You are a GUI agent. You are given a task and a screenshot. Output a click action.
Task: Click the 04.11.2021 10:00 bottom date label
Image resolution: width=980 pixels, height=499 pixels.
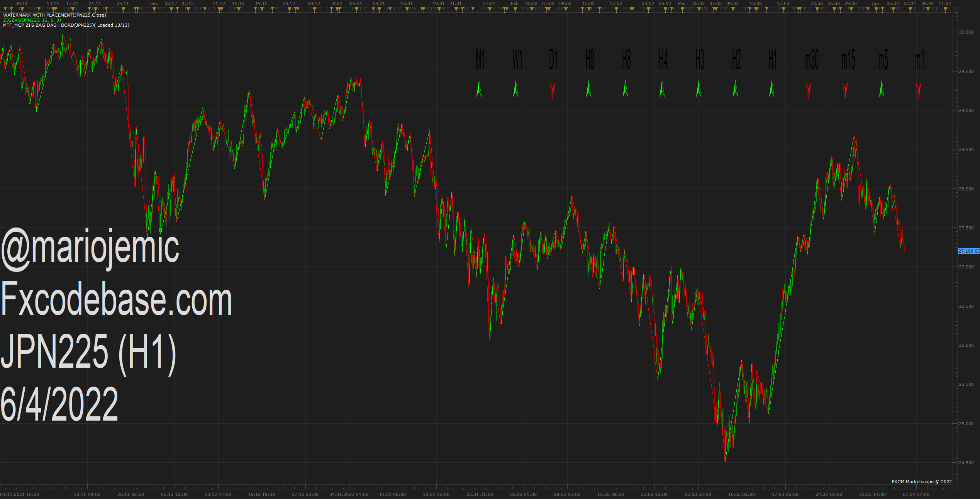pos(19,494)
